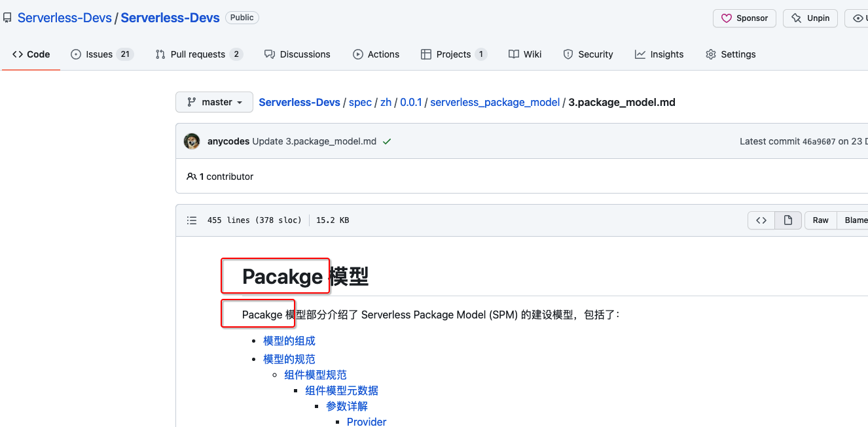Toggle the watch eye icon top right
This screenshot has height=427, width=868.
click(859, 18)
